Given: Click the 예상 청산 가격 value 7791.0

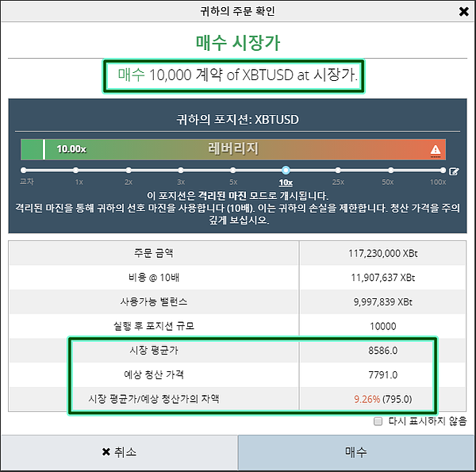Looking at the screenshot, I should [383, 374].
